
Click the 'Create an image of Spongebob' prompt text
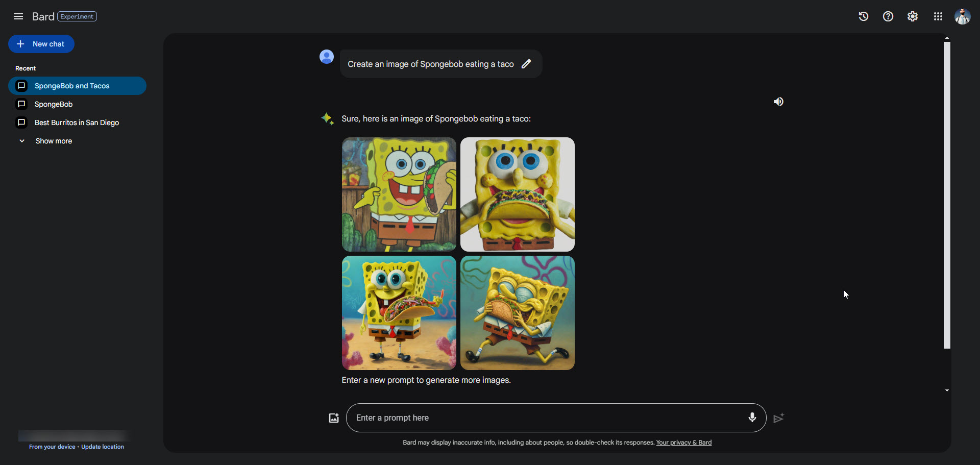coord(431,64)
